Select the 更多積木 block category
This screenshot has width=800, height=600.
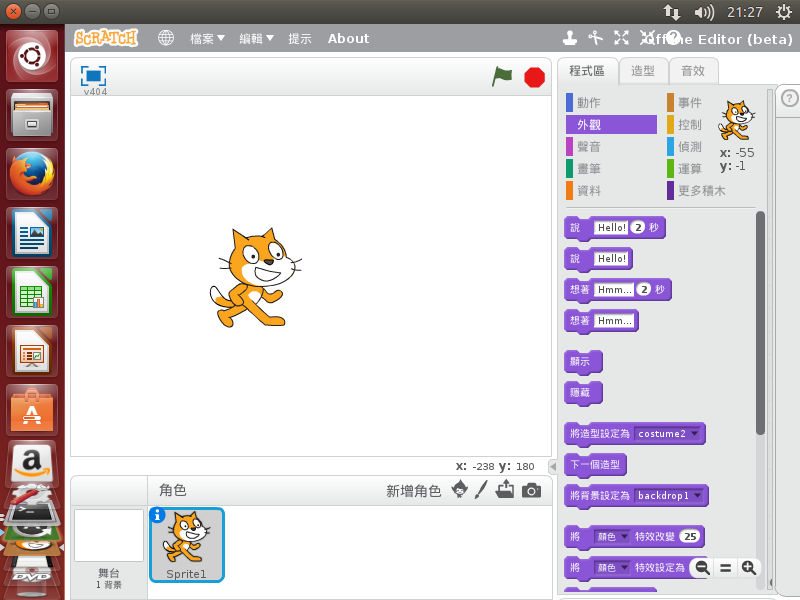pyautogui.click(x=697, y=191)
